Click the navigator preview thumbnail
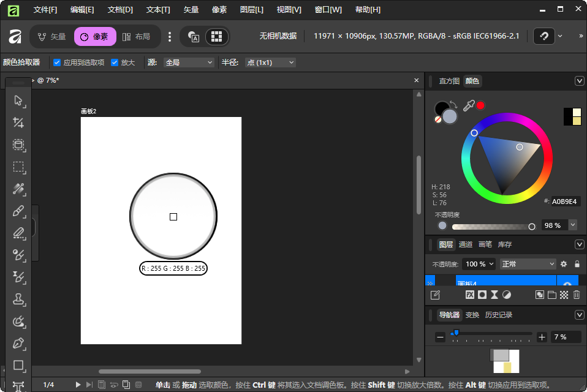The height and width of the screenshot is (392, 587). tap(505, 361)
